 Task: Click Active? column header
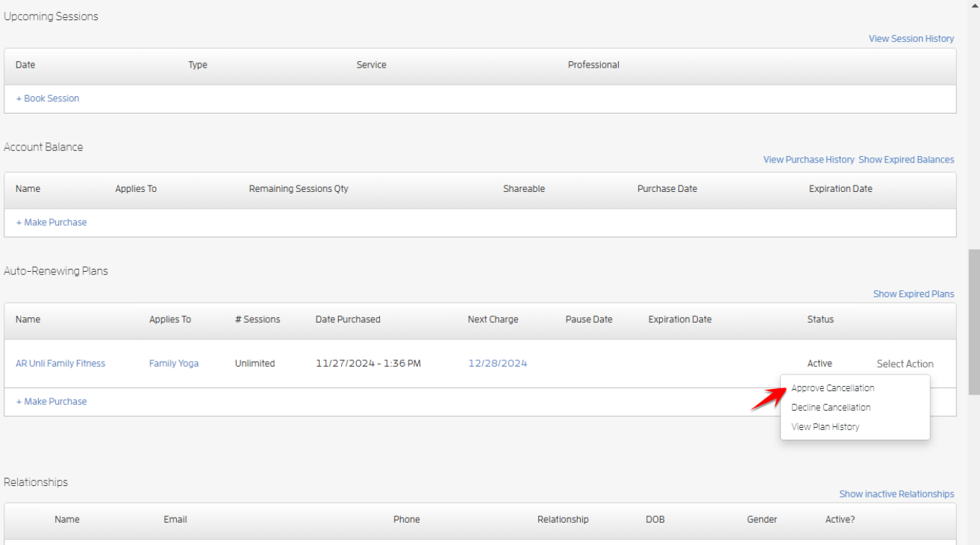(x=840, y=519)
